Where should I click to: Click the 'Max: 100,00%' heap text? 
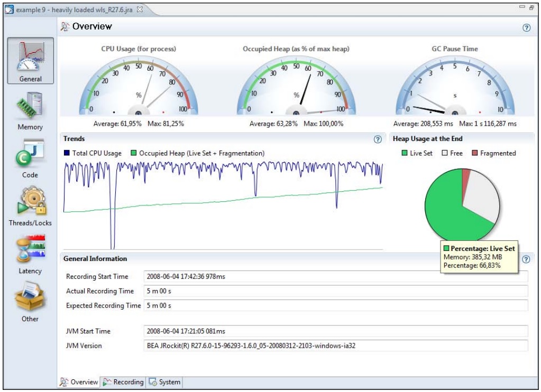coord(323,124)
